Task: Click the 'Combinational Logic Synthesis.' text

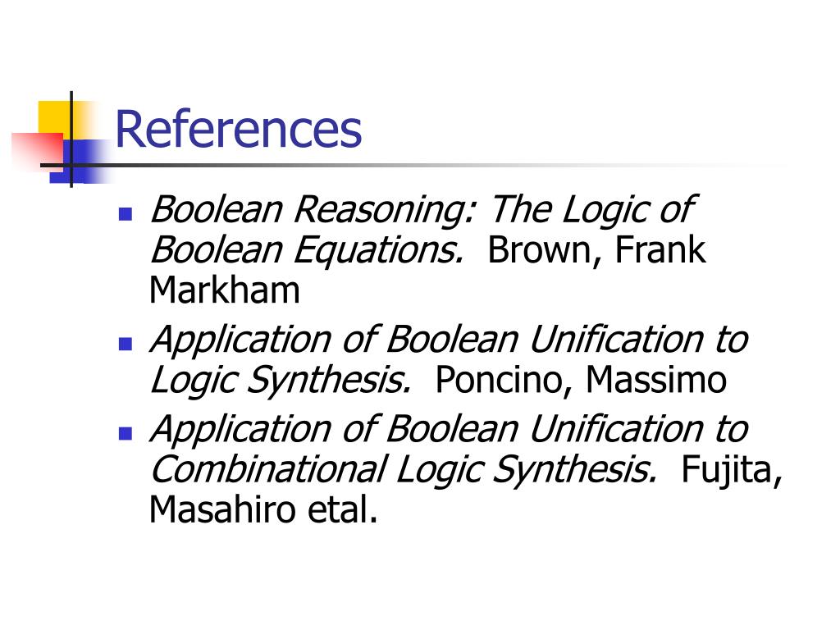Action: click(404, 470)
